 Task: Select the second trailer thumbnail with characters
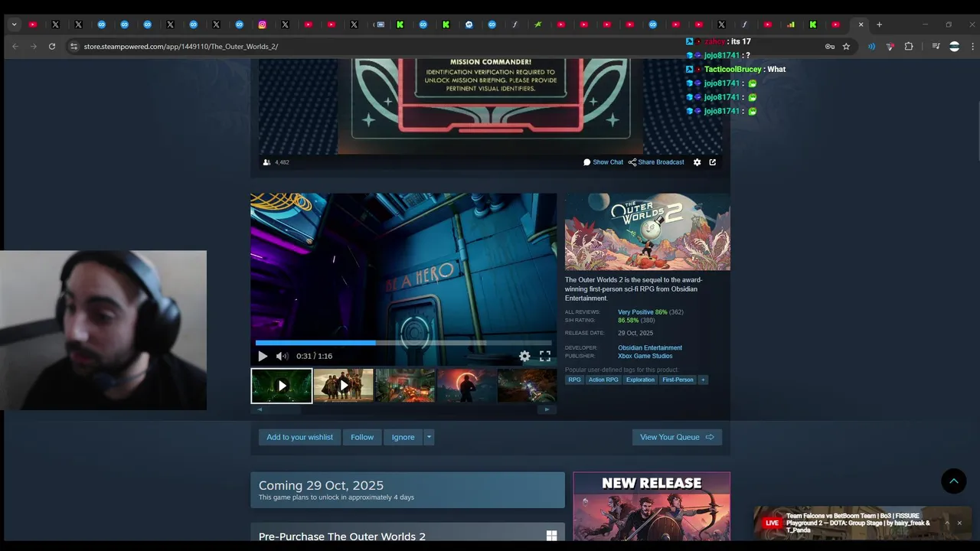(343, 386)
